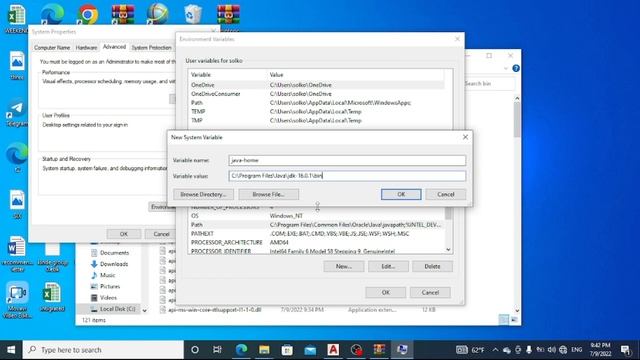
Task: Click the microphone icon in the system tray
Action: 529,350
